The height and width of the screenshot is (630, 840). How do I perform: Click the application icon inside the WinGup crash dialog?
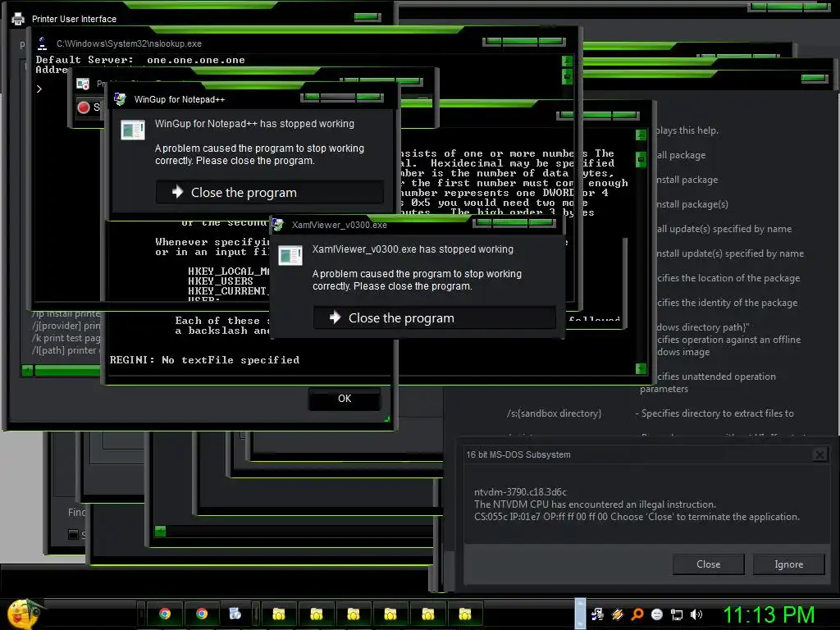[133, 130]
